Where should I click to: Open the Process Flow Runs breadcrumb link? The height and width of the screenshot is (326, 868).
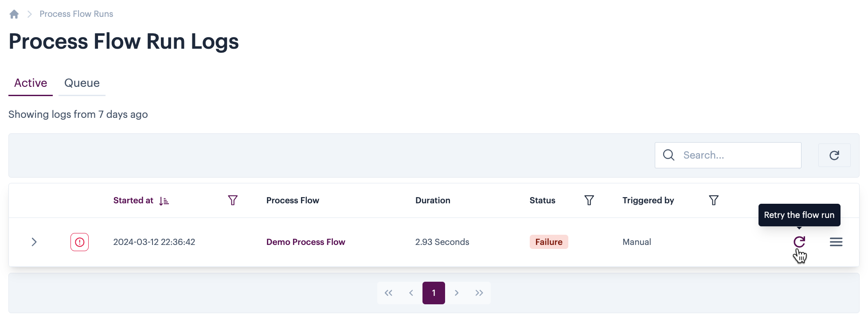tap(76, 14)
